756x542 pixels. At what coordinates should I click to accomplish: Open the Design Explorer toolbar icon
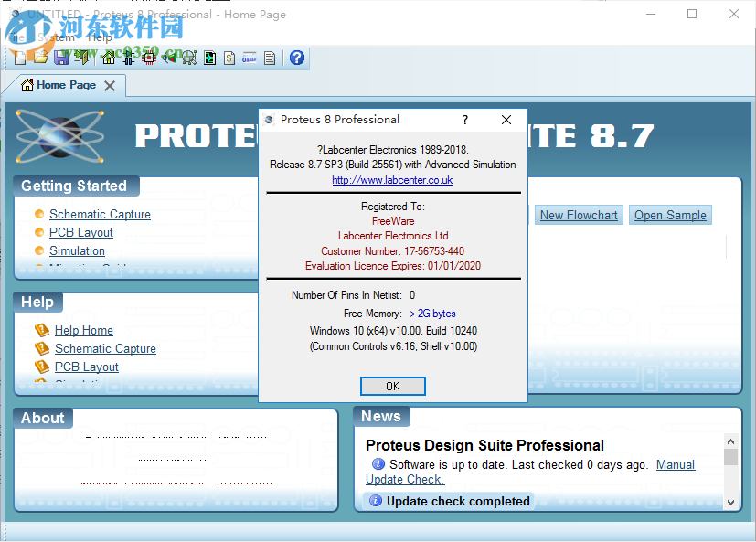(208, 58)
